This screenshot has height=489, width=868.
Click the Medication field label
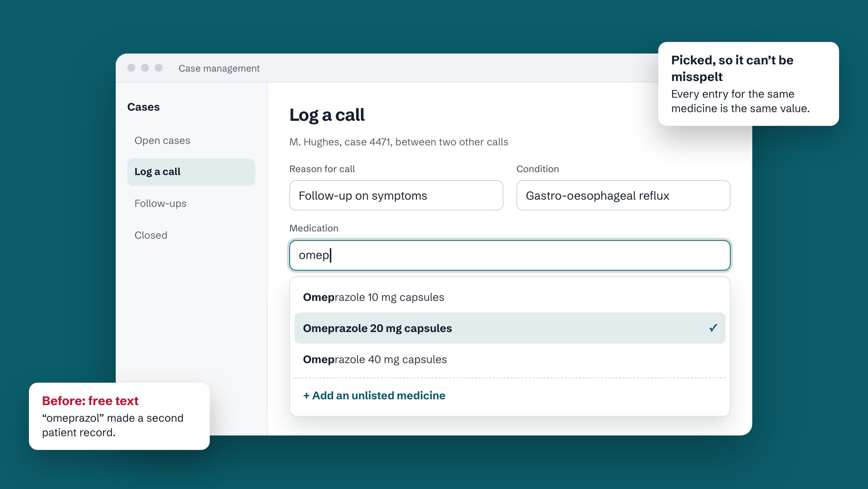[314, 228]
